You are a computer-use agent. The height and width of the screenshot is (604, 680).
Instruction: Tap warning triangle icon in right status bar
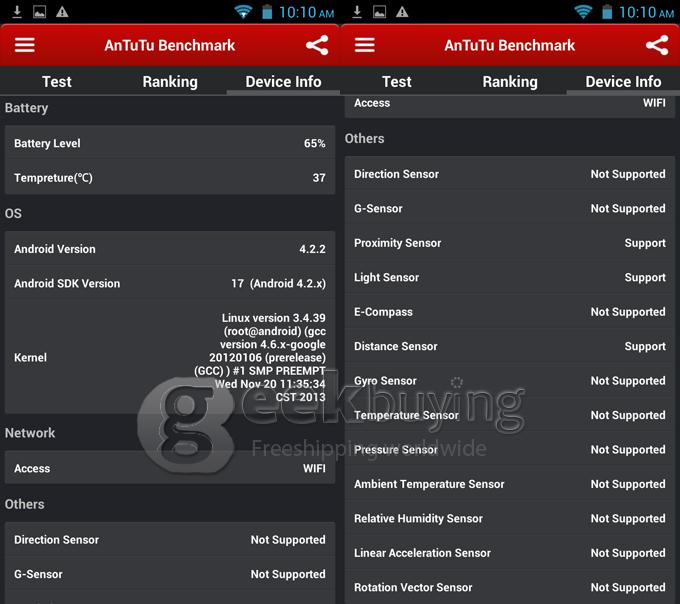[402, 12]
